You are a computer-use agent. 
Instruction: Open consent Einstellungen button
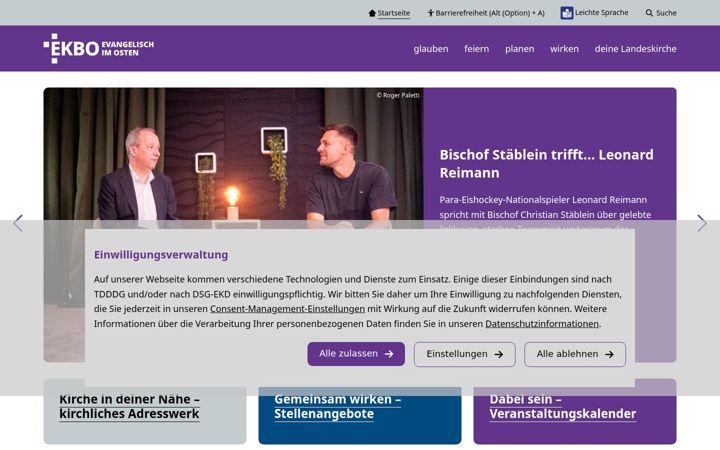464,354
